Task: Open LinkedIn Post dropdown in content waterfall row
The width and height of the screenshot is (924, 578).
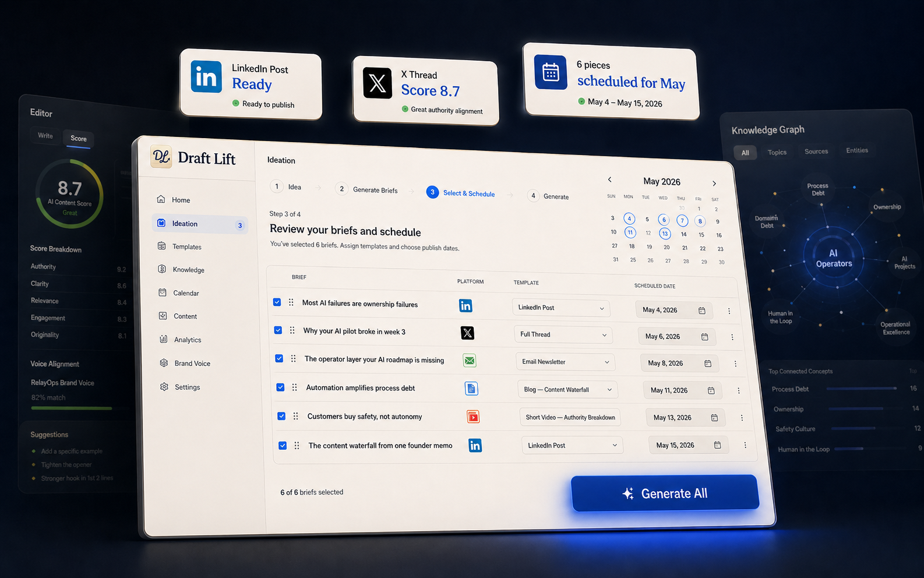Action: point(572,445)
